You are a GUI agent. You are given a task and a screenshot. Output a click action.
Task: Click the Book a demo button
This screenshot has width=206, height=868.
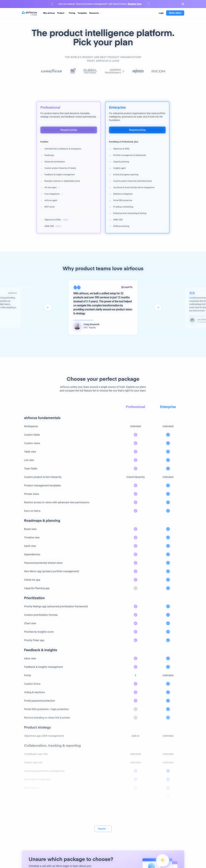[x=175, y=13]
